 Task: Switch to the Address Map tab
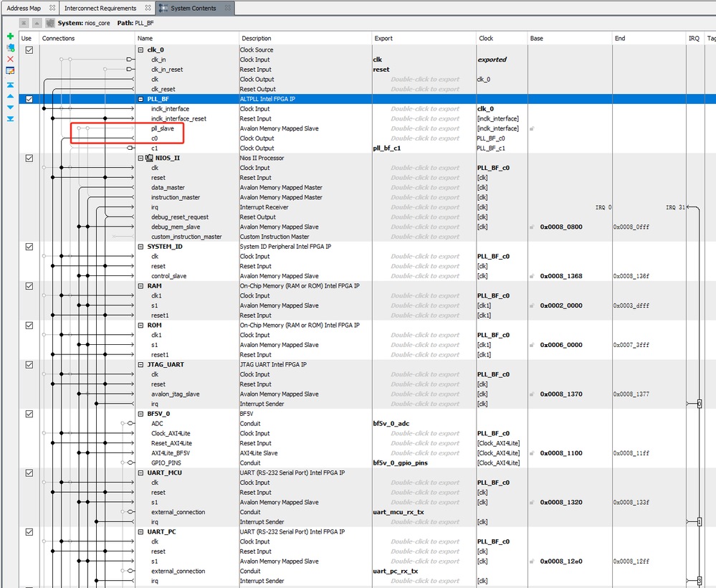pyautogui.click(x=24, y=8)
